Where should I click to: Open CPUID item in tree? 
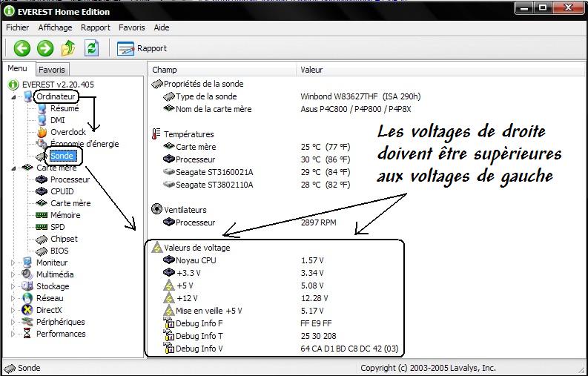click(63, 191)
